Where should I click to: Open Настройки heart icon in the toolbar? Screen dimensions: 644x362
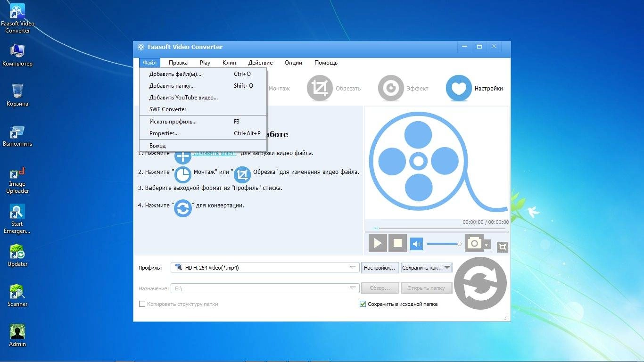pyautogui.click(x=459, y=88)
